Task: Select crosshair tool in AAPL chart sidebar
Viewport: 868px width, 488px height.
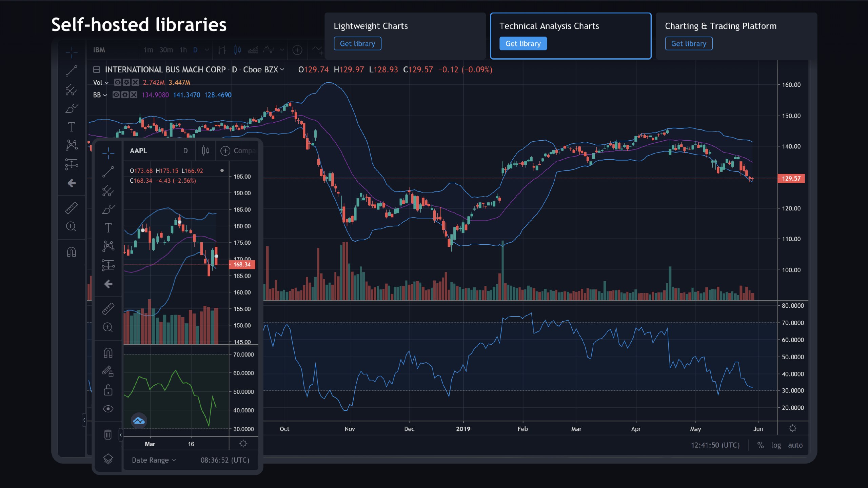Action: 108,153
